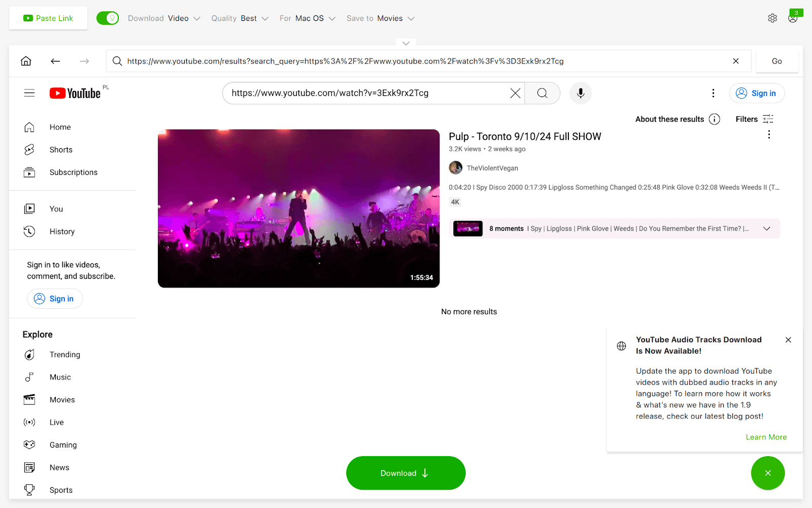Toggle the green smart mode switch
The width and height of the screenshot is (812, 508).
click(108, 18)
